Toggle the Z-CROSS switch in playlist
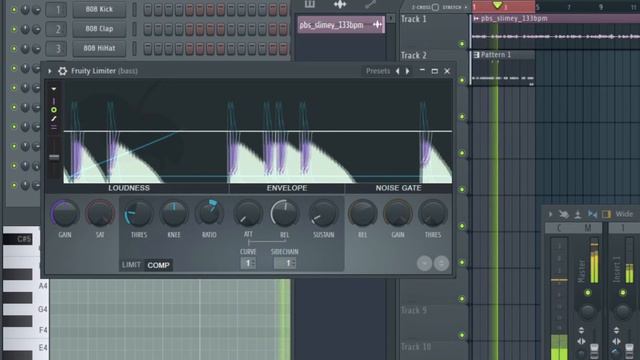Image resolution: width=640 pixels, height=360 pixels. [x=436, y=7]
